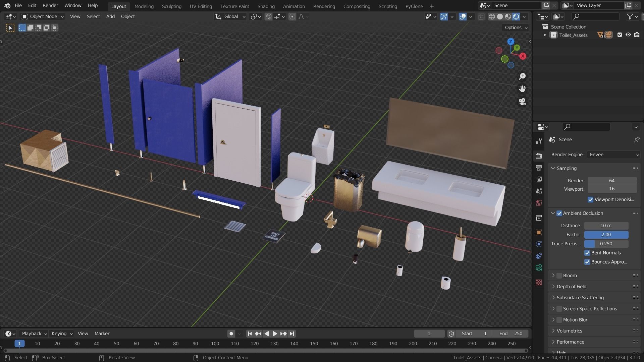Toggle proportional editing in header
The height and width of the screenshot is (362, 644).
[x=292, y=17]
